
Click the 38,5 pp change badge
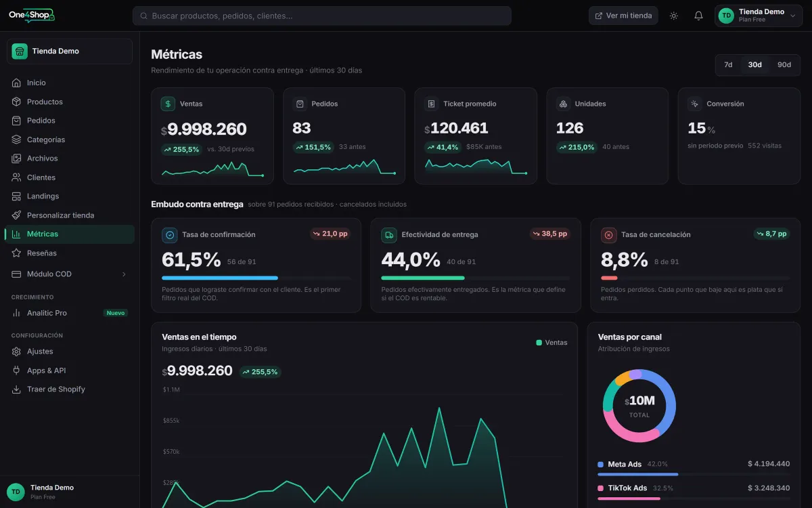tap(549, 234)
